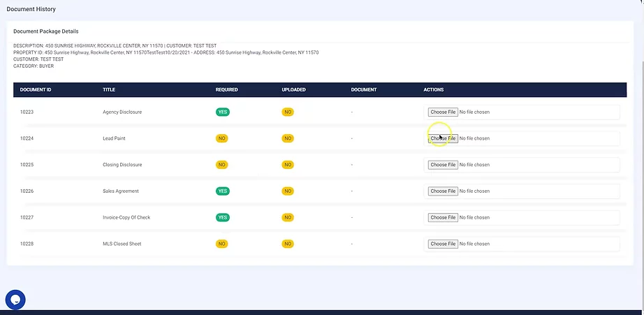Screen dimensions: 644x315
Task: Click Uploaded NO badge for Invoice-Copy Of Check
Action: (288, 217)
